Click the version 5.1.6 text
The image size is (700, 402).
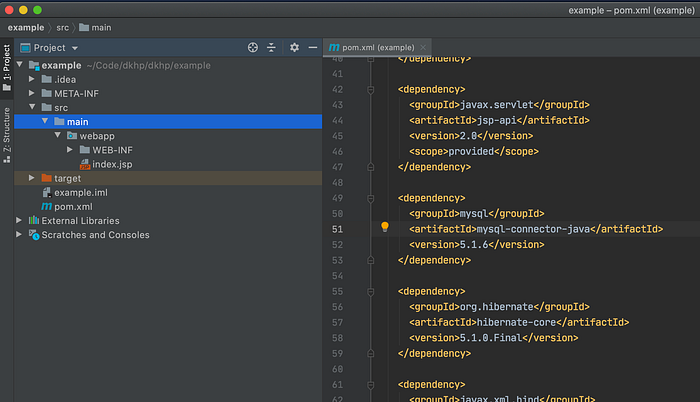(474, 245)
